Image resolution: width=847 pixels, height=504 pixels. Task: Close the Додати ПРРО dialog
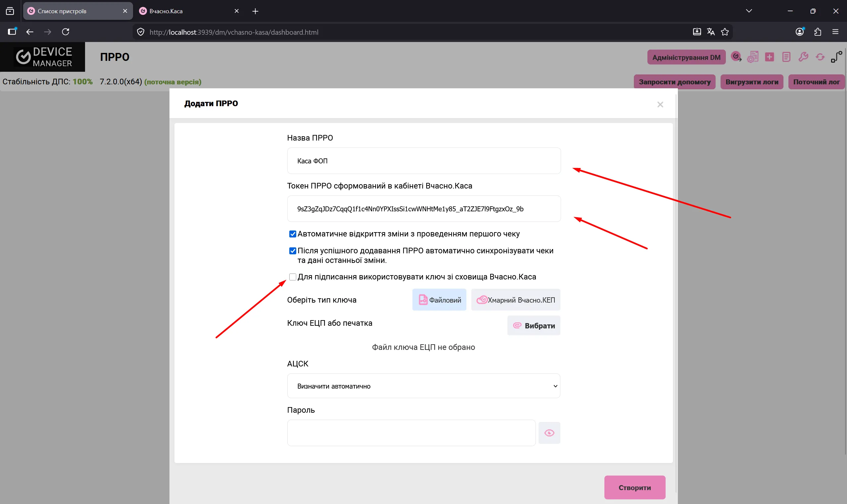coord(660,104)
